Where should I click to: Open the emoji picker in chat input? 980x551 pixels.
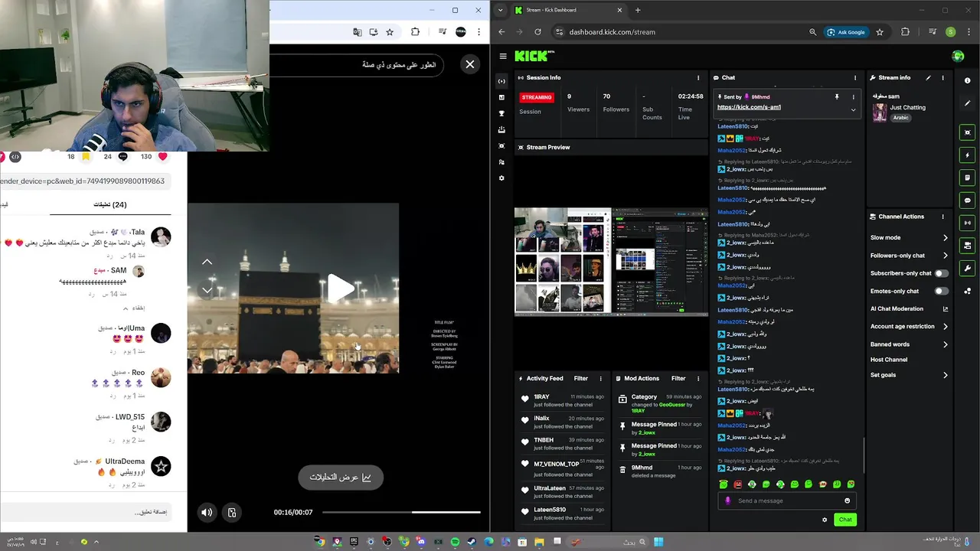pyautogui.click(x=847, y=500)
